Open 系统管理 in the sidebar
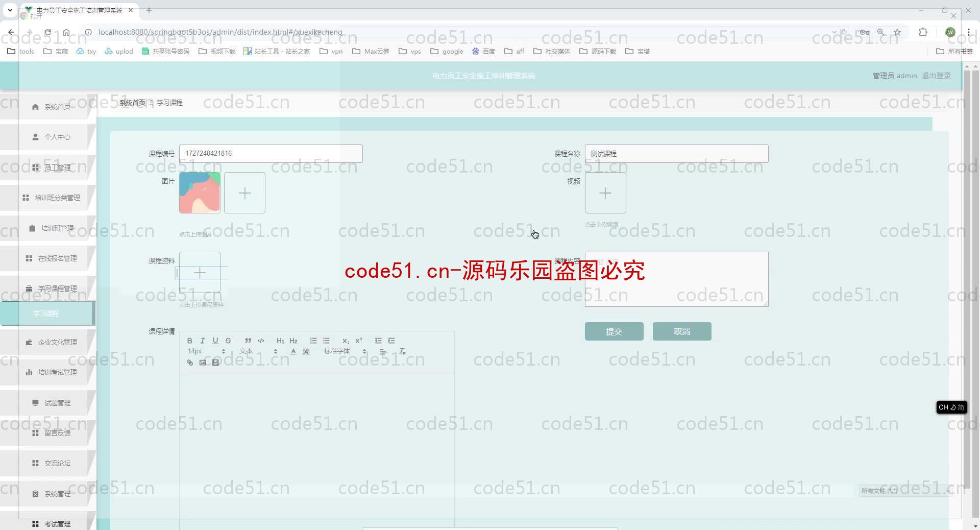The image size is (980, 530). coord(48,494)
